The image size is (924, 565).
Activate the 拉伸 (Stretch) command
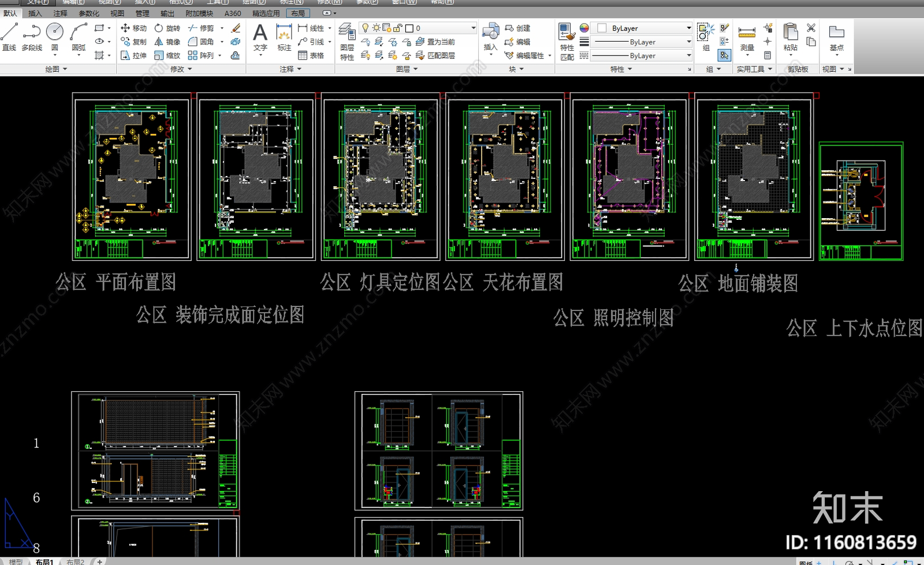tap(133, 55)
